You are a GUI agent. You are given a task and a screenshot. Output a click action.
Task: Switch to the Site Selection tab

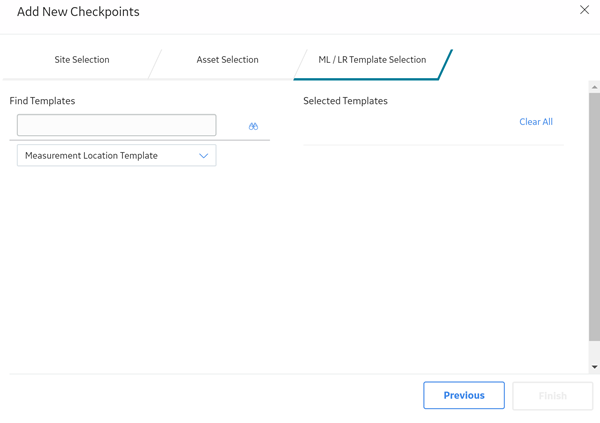(x=82, y=60)
